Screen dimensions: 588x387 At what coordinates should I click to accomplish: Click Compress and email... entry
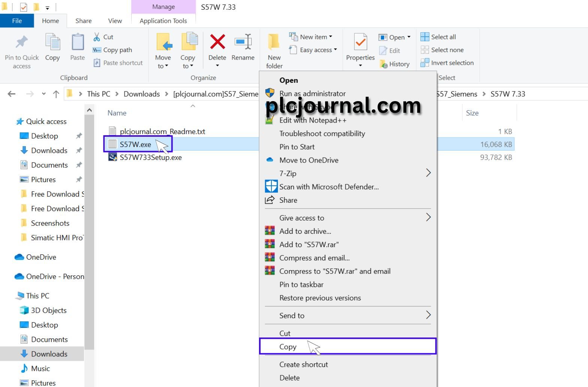coord(348,258)
